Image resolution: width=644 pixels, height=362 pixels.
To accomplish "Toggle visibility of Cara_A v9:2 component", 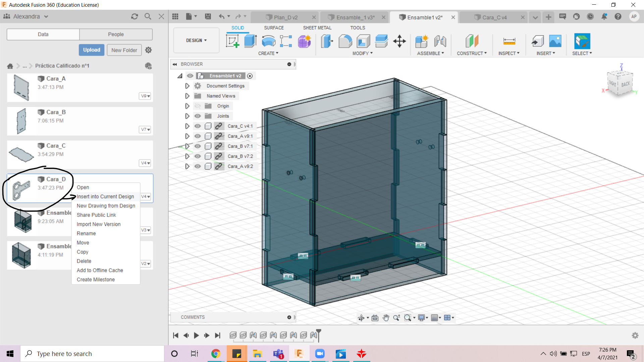I will [x=198, y=166].
